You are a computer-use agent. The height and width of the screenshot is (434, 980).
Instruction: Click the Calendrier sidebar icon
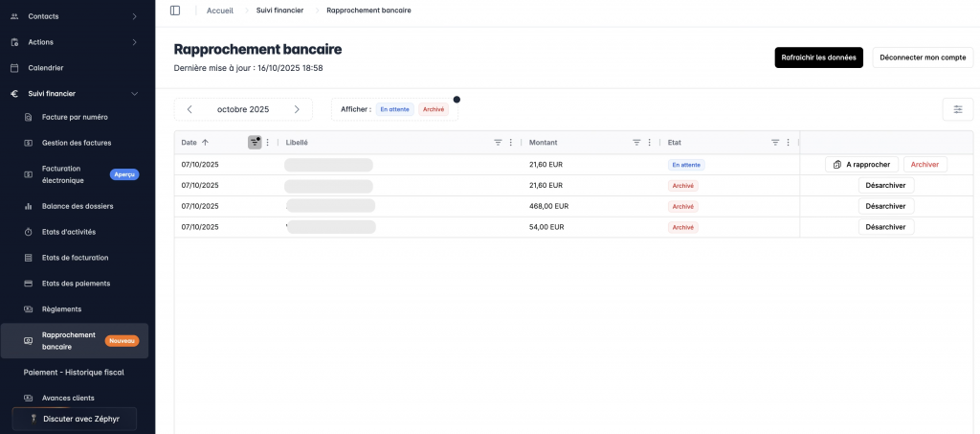[14, 68]
